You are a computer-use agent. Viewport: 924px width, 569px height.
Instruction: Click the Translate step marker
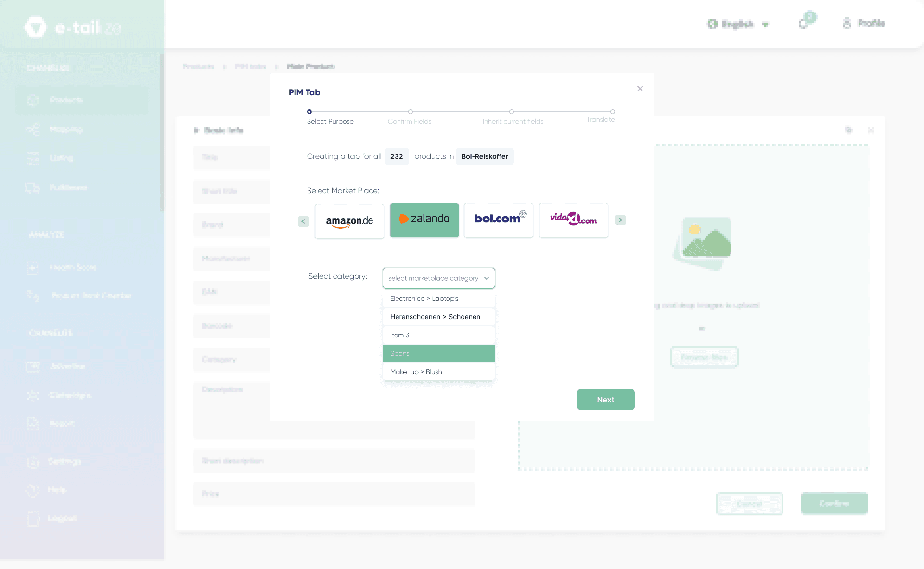[612, 112]
